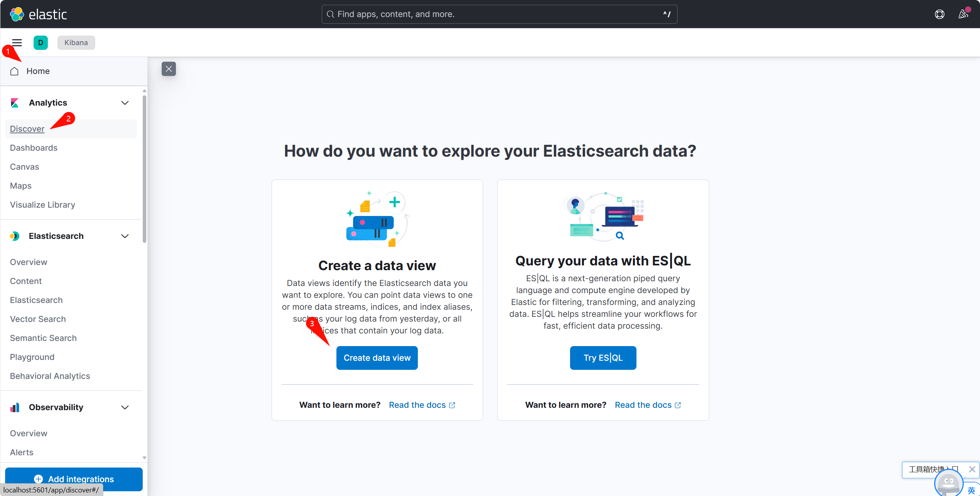Click the Home icon in sidebar
980x496 pixels.
pyautogui.click(x=15, y=71)
